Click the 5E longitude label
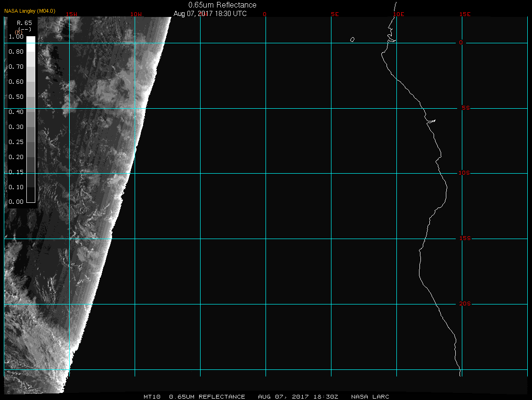This screenshot has width=532, height=400. point(335,14)
